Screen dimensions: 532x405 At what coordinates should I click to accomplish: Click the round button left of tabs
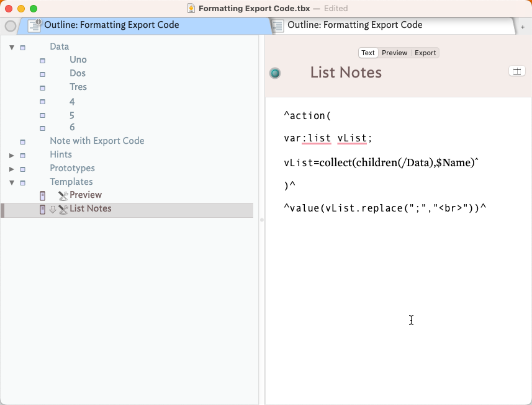point(11,26)
